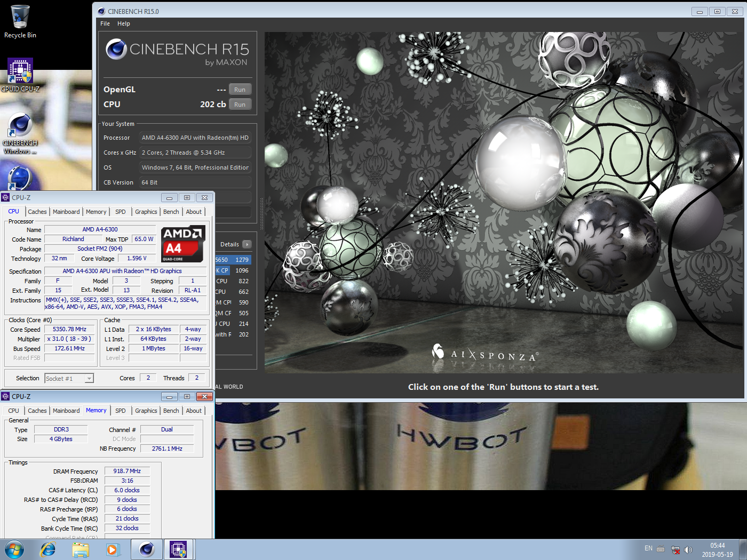Select the ranking row scoring 822
This screenshot has width=747, height=560.
pyautogui.click(x=233, y=281)
